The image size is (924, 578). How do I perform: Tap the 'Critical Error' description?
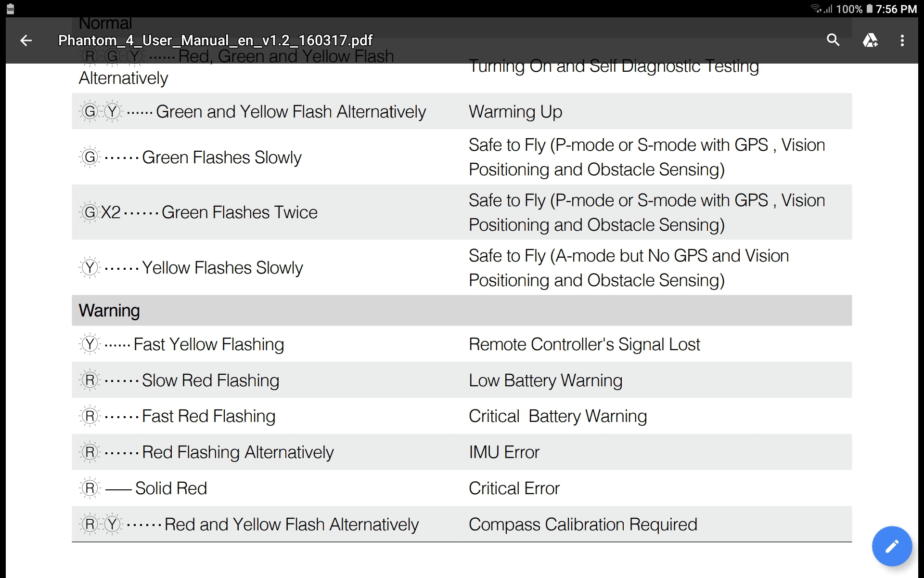point(514,488)
